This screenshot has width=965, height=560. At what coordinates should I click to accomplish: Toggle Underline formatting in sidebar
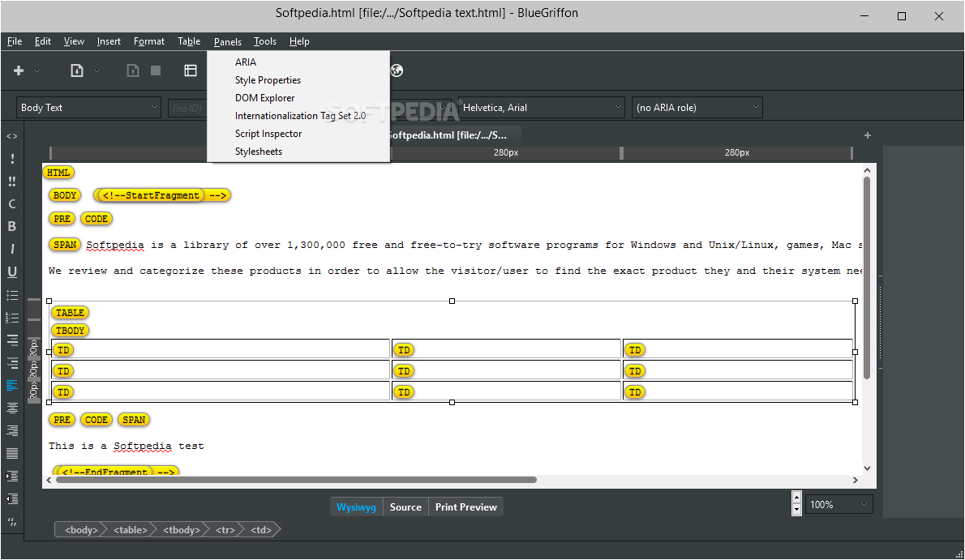pos(11,272)
